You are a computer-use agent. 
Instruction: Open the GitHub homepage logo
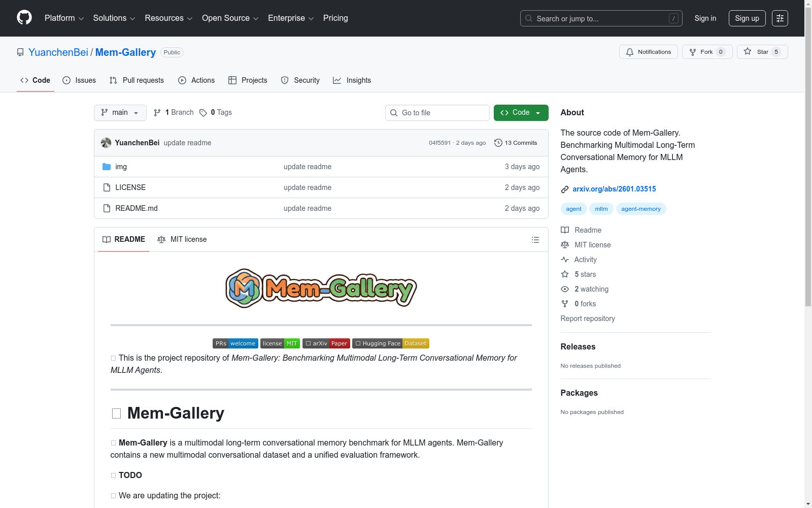24,18
